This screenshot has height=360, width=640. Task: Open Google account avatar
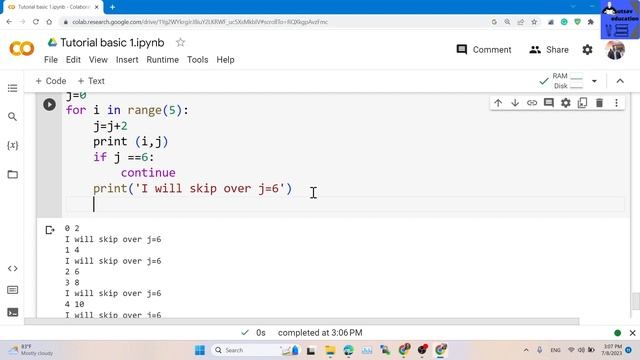[616, 50]
